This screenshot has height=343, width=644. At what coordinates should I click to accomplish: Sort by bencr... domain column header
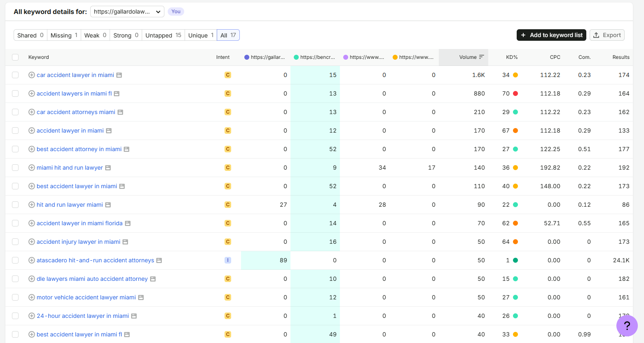click(314, 57)
